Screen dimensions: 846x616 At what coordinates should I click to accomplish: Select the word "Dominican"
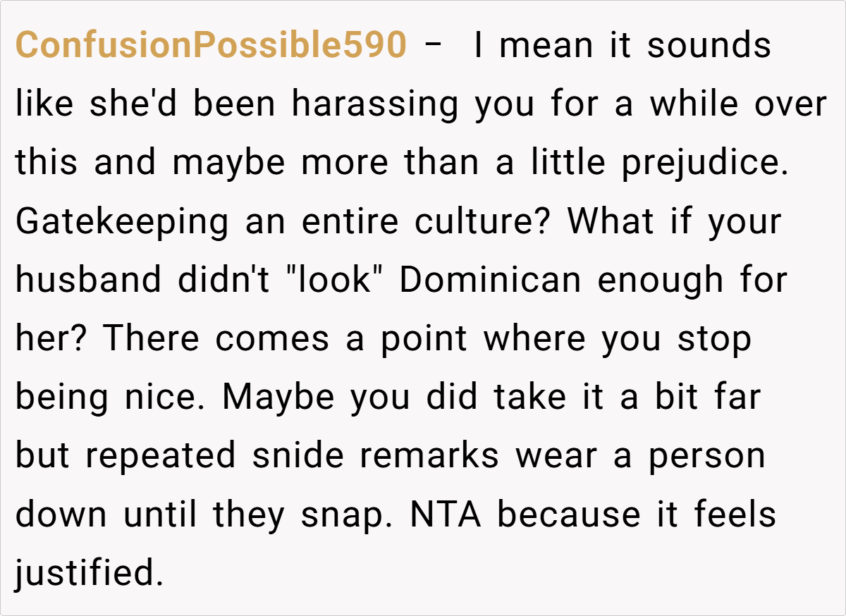(490, 280)
